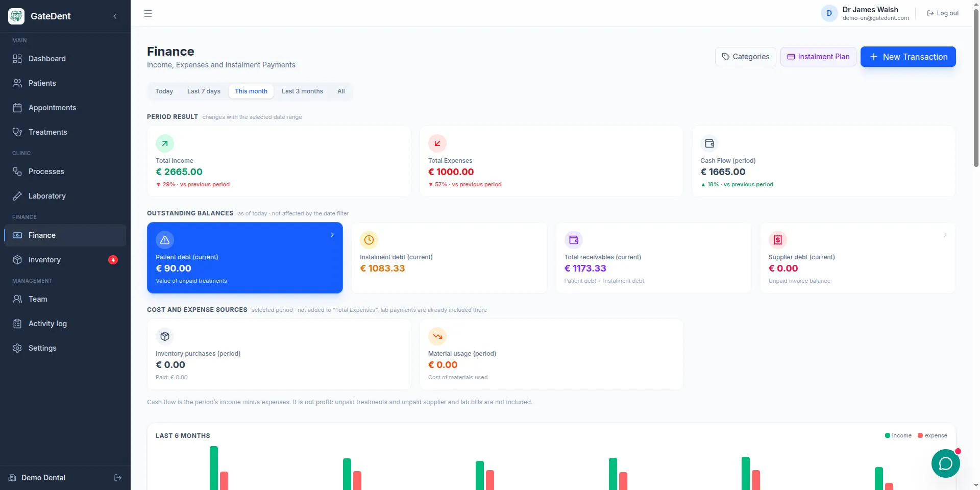Click the Material usage trend icon

pos(437,336)
